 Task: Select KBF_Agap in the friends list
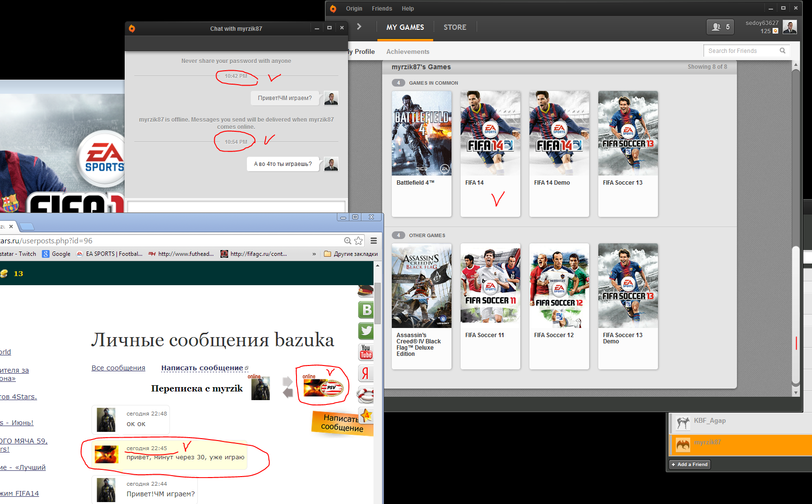740,423
